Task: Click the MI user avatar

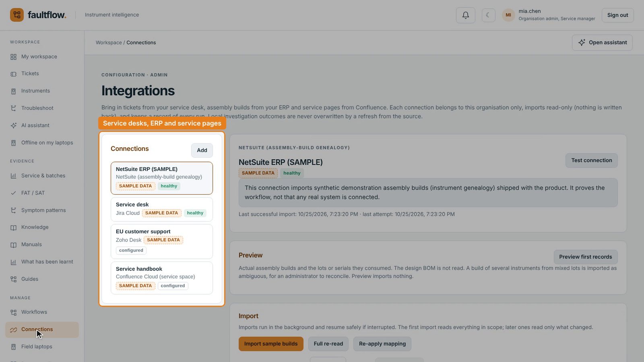Action: [508, 15]
